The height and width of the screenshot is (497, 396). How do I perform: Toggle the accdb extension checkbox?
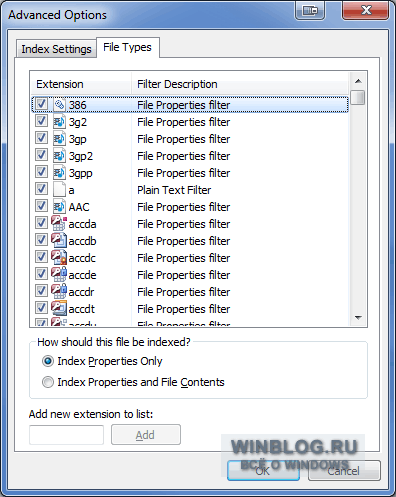(41, 240)
